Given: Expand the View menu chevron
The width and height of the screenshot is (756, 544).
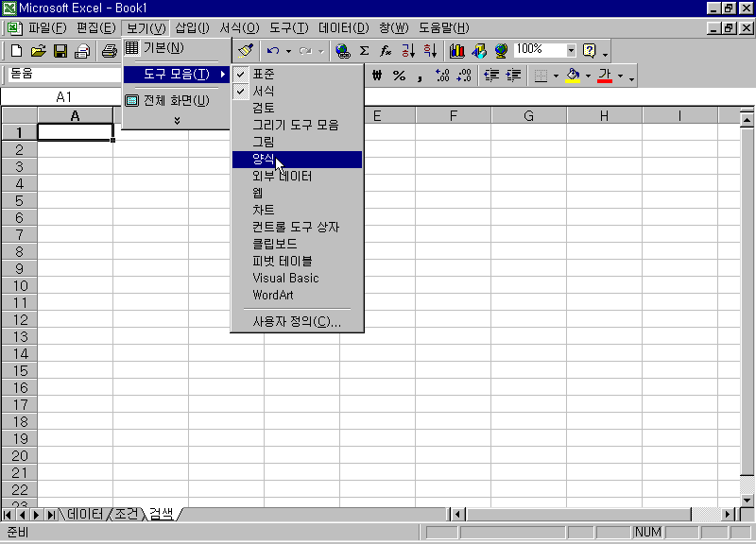Looking at the screenshot, I should coord(177,120).
